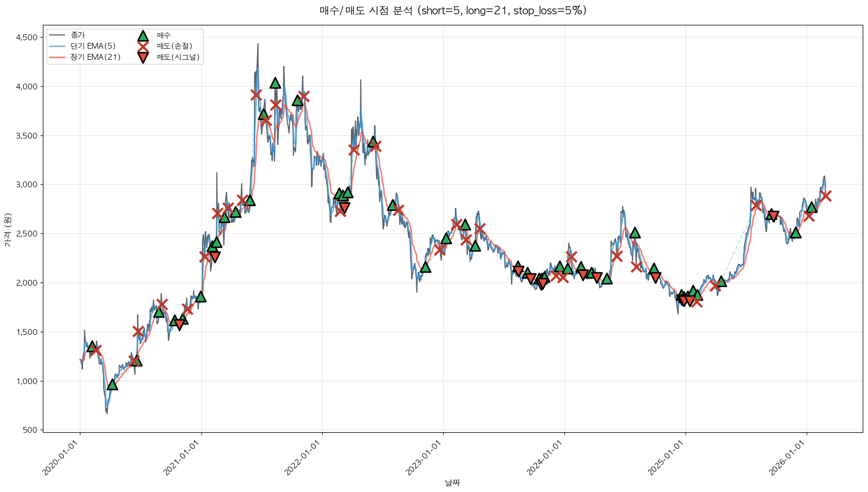Viewport: 868px width, 492px height.
Task: Click the red 매도(시그널) triangle legend icon
Action: pyautogui.click(x=142, y=57)
